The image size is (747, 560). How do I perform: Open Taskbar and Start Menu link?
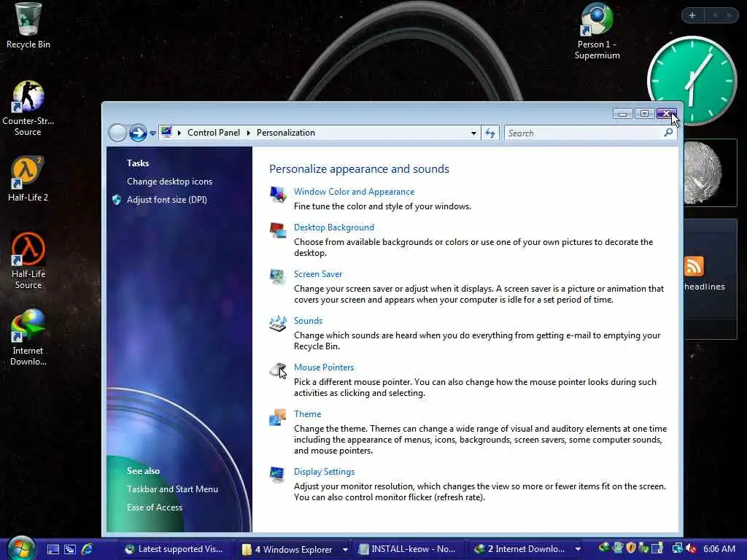(x=172, y=489)
